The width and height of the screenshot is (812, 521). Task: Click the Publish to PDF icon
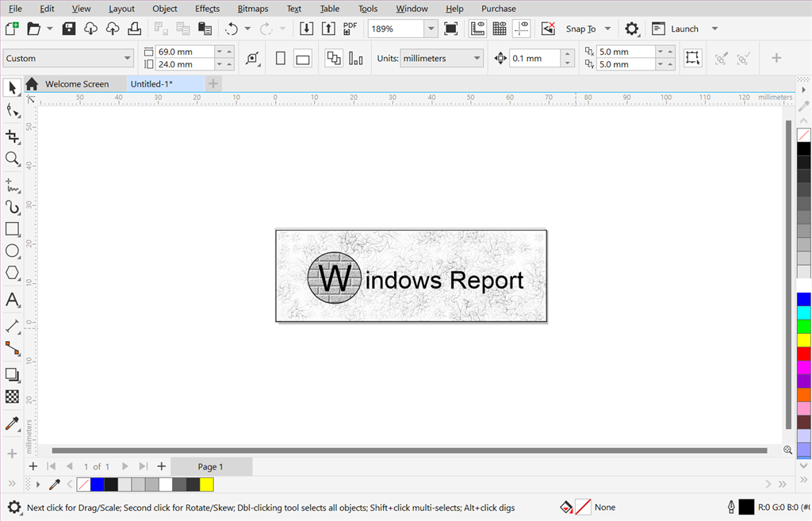(350, 29)
